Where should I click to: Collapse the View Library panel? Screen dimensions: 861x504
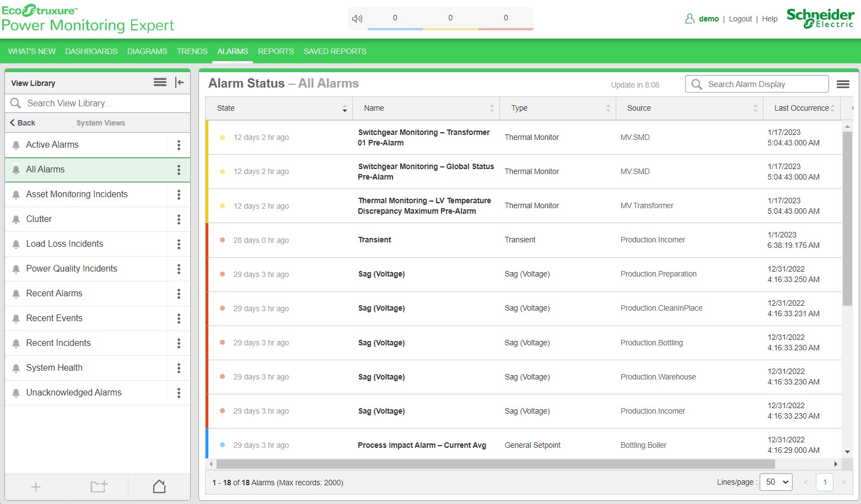coord(179,83)
